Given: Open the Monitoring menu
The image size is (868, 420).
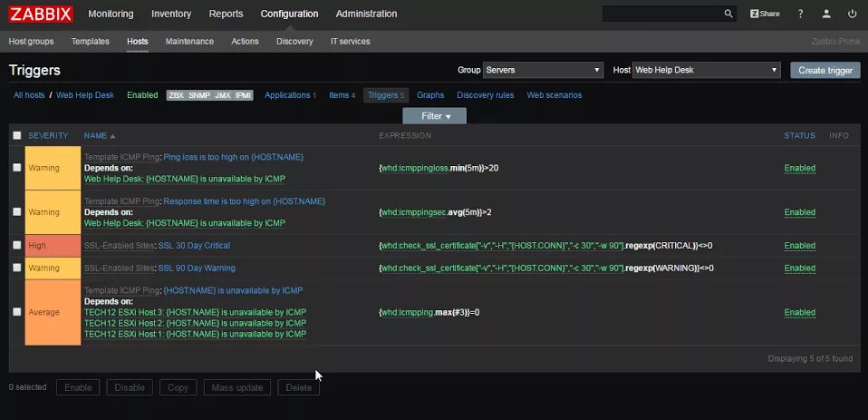Looking at the screenshot, I should click(111, 14).
